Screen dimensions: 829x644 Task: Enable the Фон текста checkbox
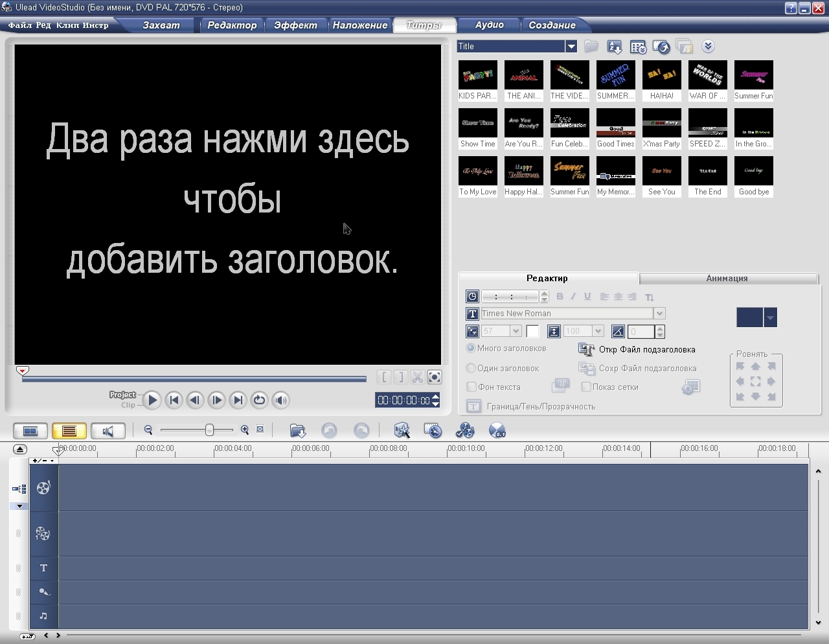[471, 387]
